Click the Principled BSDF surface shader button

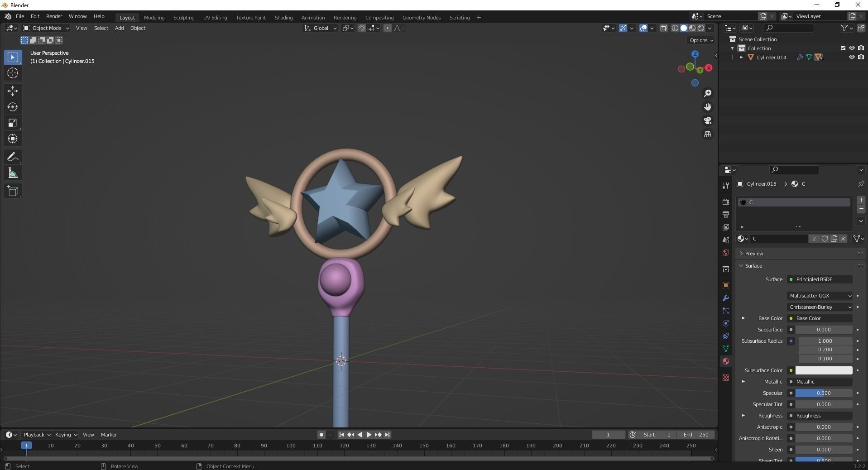(x=820, y=279)
